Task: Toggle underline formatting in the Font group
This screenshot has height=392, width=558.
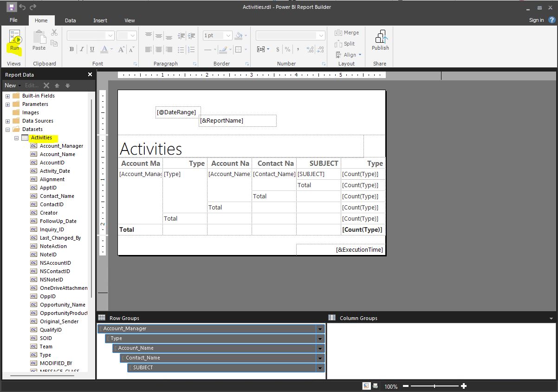Action: tap(91, 48)
